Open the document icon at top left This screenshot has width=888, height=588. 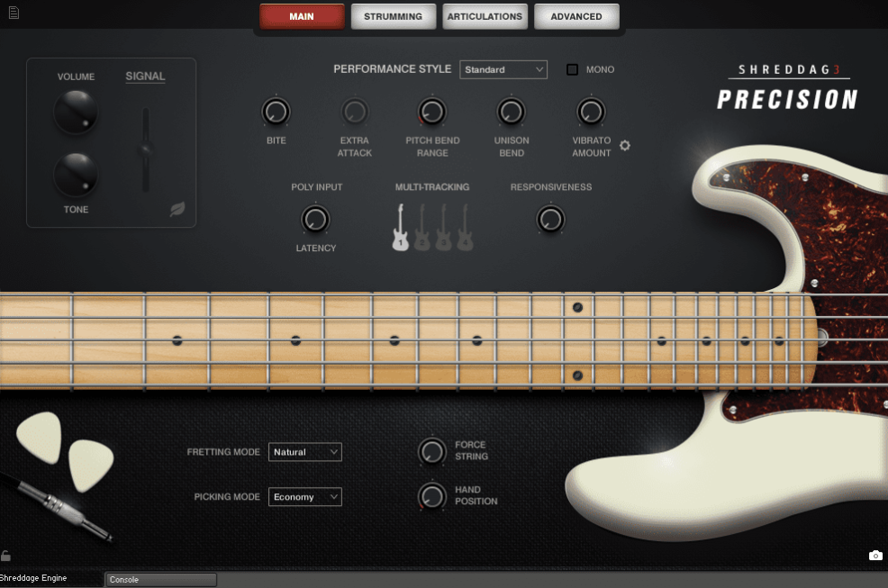[x=14, y=13]
